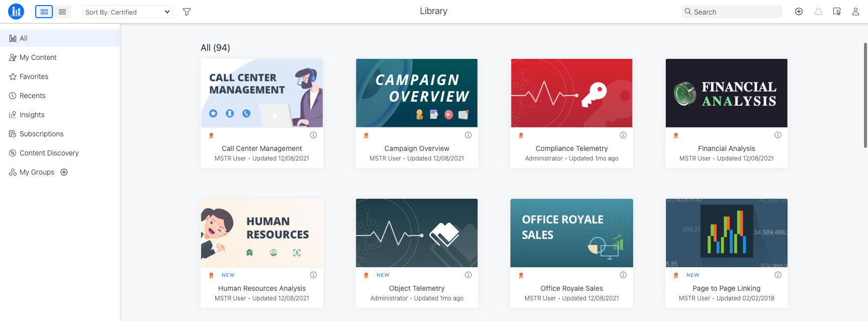Screen dimensions: 868x321
Task: Switch to grid view
Action: point(44,12)
